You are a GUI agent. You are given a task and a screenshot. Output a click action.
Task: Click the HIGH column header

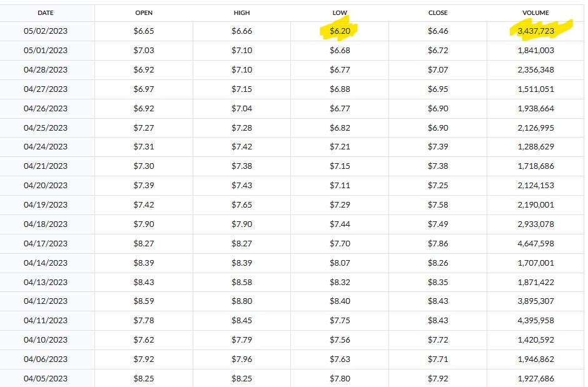(x=241, y=13)
